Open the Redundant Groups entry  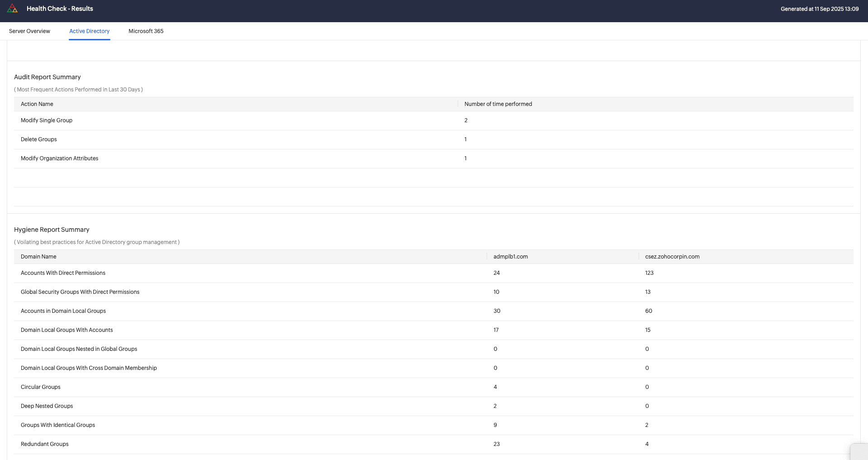coord(44,444)
